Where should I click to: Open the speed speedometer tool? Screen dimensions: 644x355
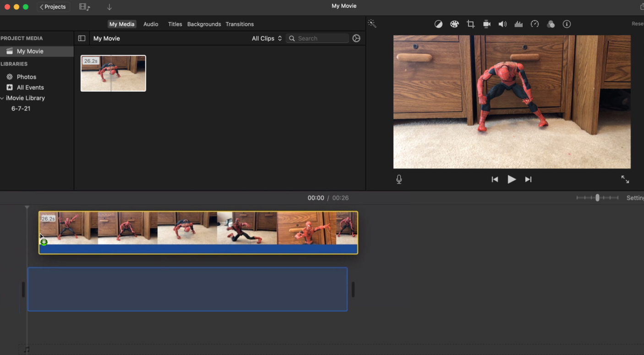535,24
